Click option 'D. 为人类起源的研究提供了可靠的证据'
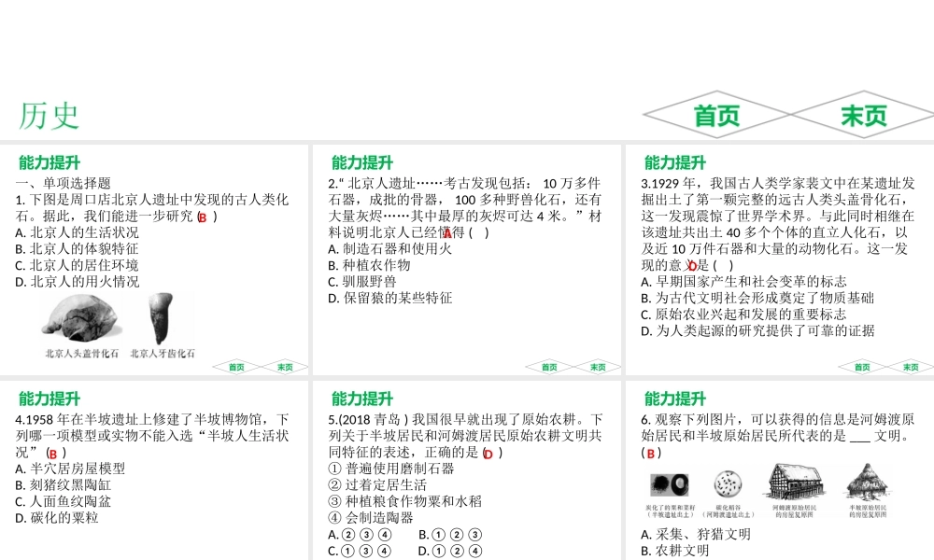Viewport: 934px width, 560px height. [x=757, y=330]
